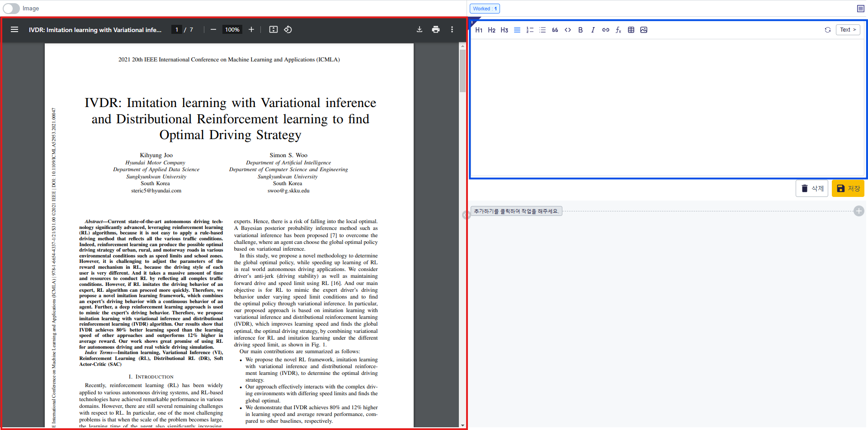Click author name Kihyung Joo
Viewport: 868px width, 430px height.
[156, 155]
